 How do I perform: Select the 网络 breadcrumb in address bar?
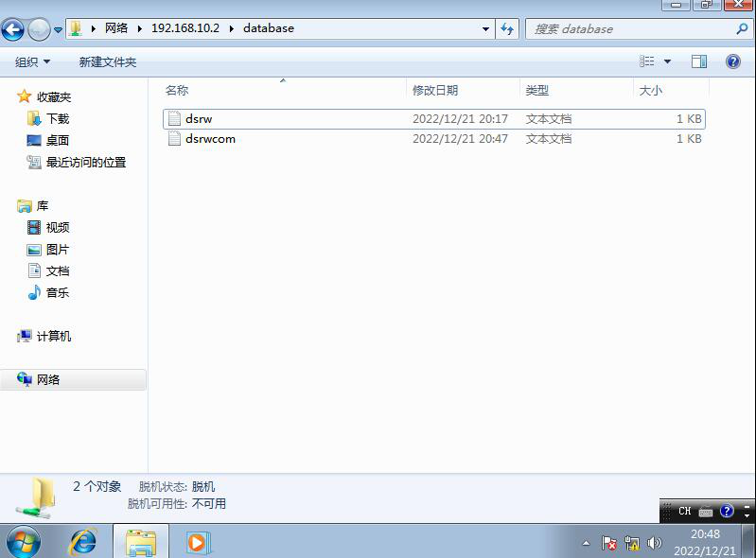click(x=116, y=28)
